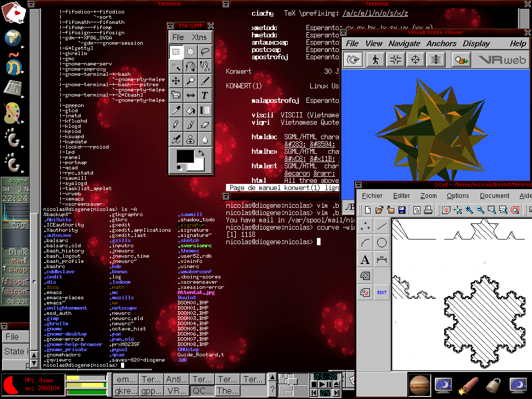Open the Xtns menu in GIMP
Screen dimensions: 532x399
(199, 37)
